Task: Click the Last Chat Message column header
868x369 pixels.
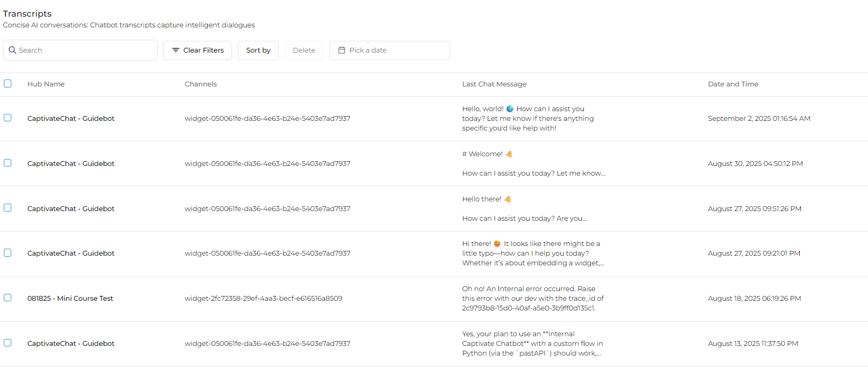Action: 494,84
